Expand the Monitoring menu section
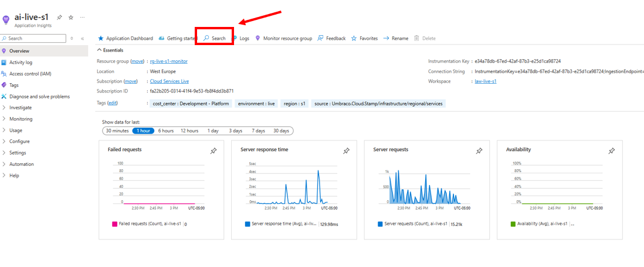This screenshot has height=267, width=644. (x=21, y=119)
